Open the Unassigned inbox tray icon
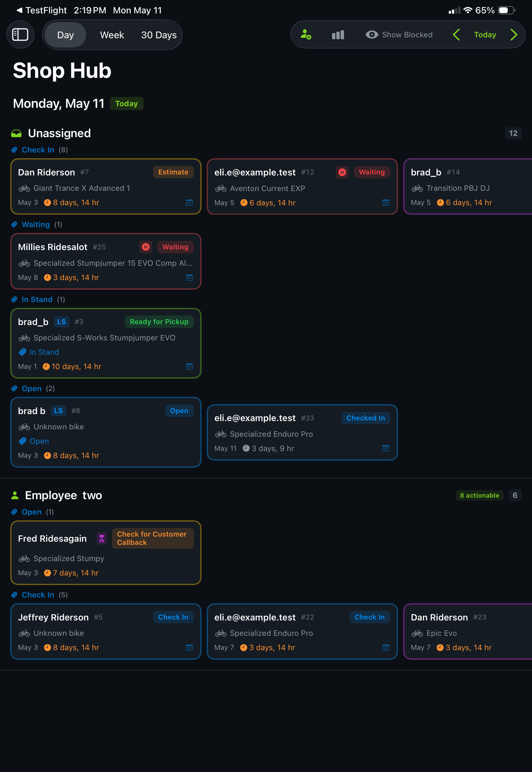 pos(16,133)
